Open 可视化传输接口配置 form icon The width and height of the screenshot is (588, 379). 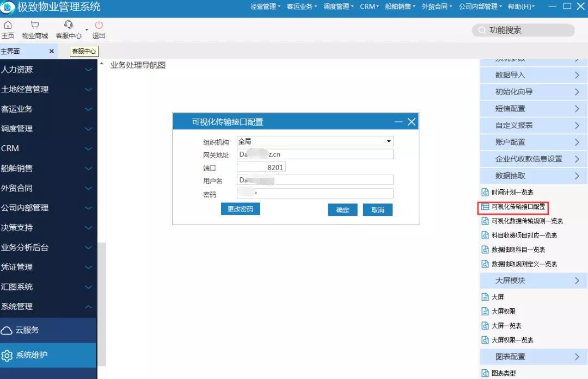pos(485,207)
